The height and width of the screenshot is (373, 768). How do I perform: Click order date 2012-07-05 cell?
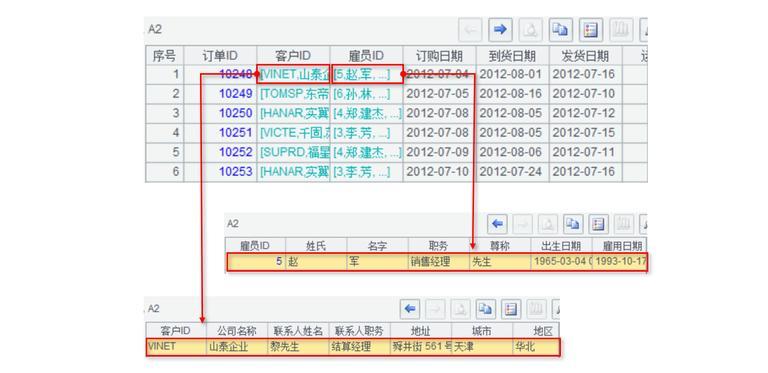pyautogui.click(x=439, y=94)
